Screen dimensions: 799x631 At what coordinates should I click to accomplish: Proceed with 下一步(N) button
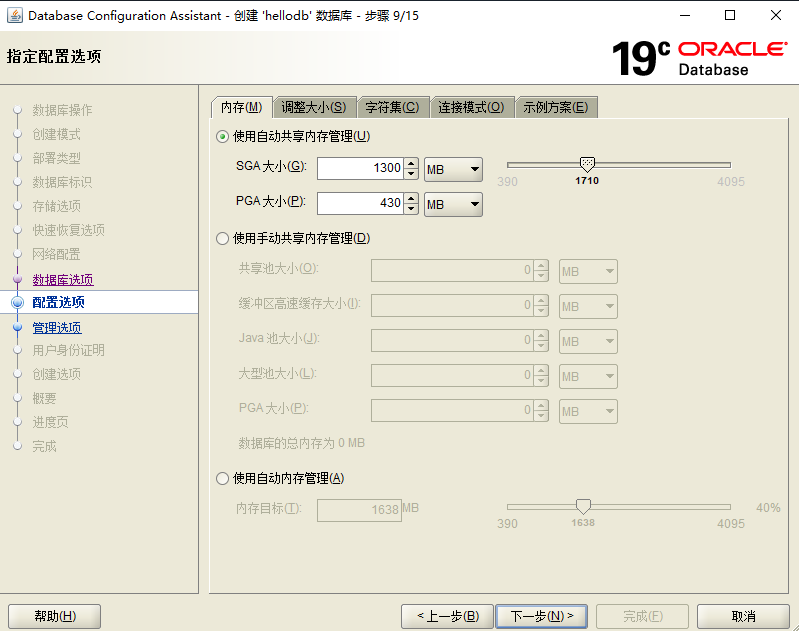[542, 616]
